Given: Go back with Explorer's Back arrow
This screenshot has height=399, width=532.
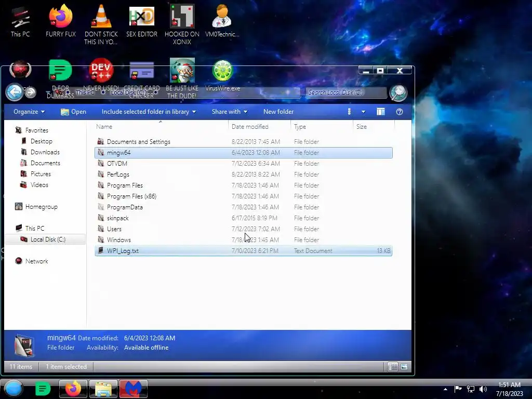Looking at the screenshot, I should 14,92.
